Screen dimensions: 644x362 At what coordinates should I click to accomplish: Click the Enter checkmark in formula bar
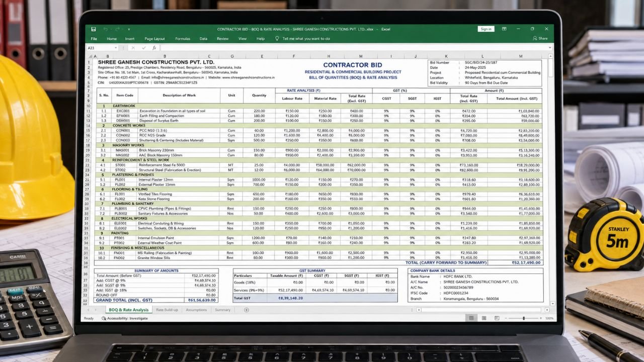[144, 48]
